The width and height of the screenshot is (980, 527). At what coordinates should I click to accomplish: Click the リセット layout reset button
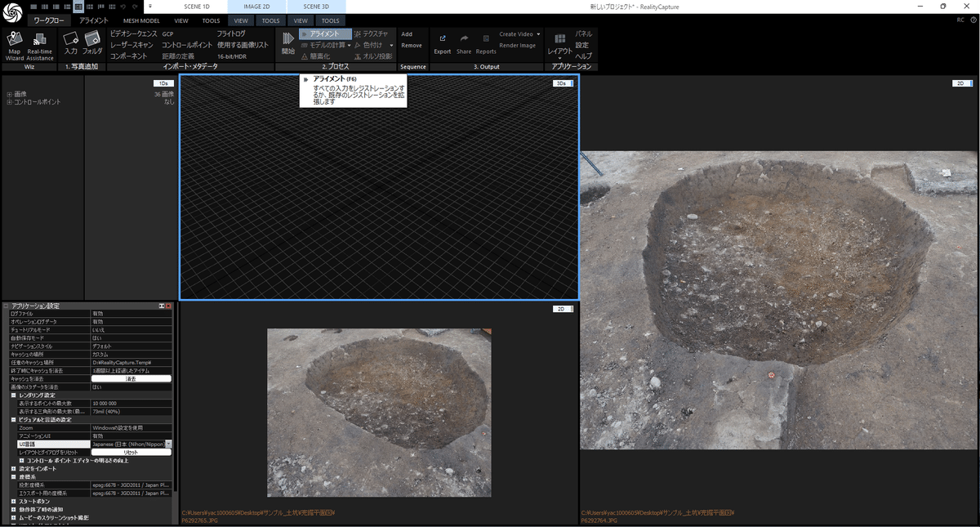pyautogui.click(x=131, y=452)
